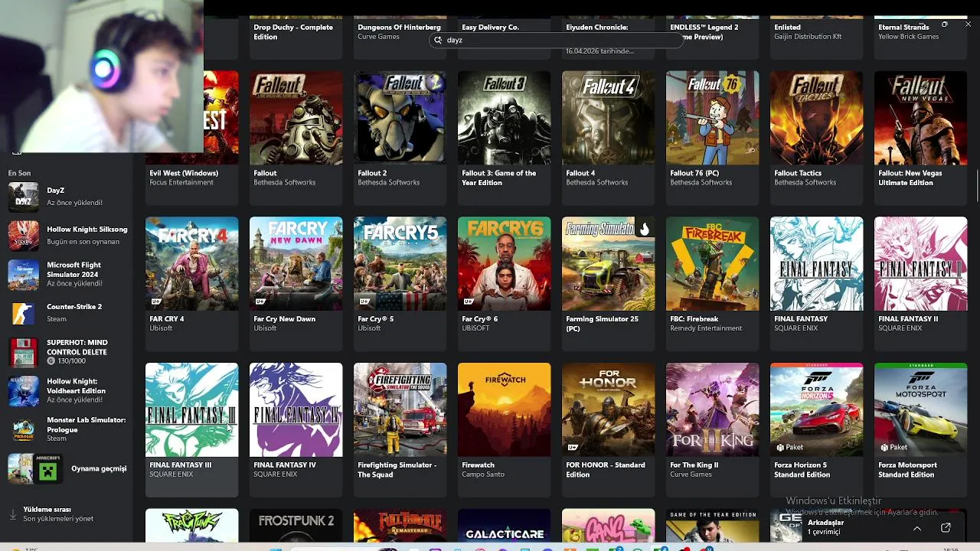Pop out the Arkadaşlar friends panel

(946, 528)
